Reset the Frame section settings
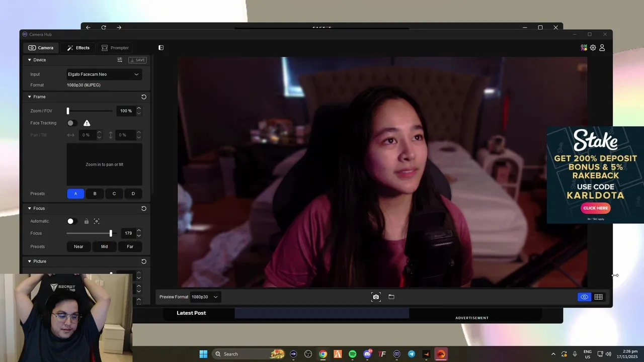The image size is (644, 362). [x=143, y=97]
